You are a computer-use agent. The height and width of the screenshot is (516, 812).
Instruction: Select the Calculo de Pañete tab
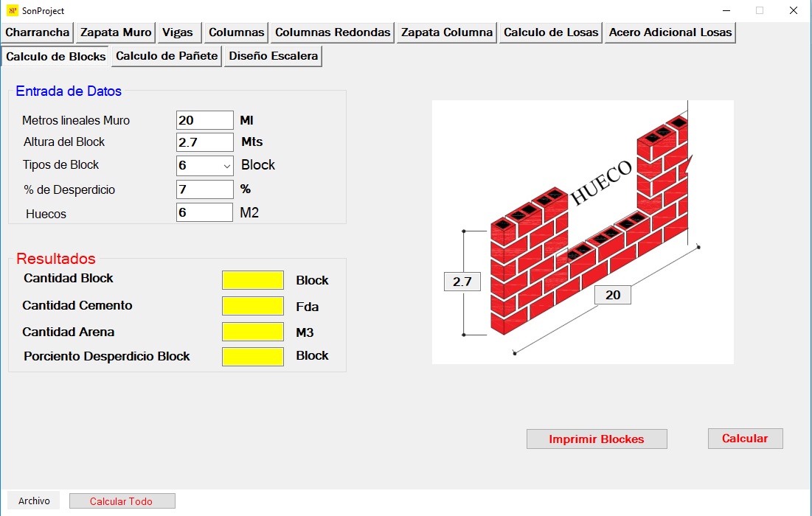(x=166, y=56)
